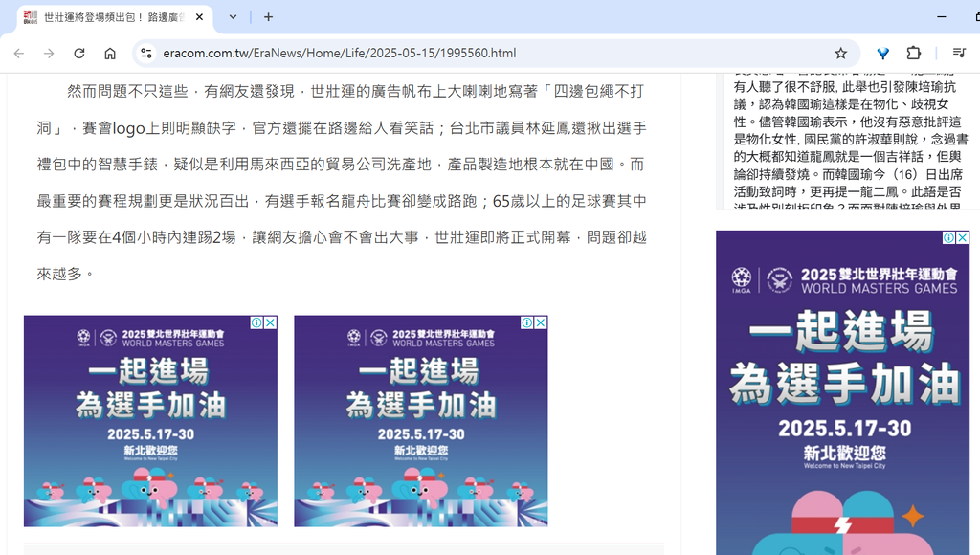Close the right sidebar Games ad
980x555 pixels.
[x=963, y=237]
